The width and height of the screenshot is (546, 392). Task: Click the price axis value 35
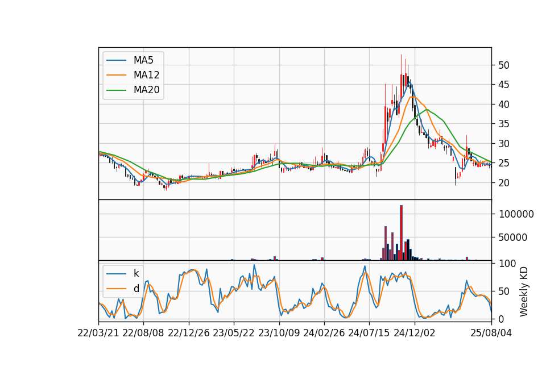coord(504,124)
